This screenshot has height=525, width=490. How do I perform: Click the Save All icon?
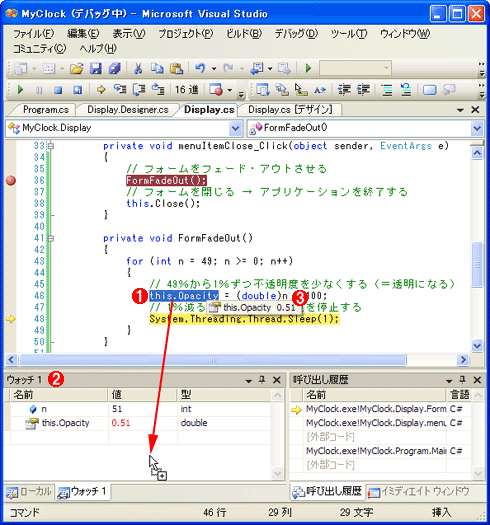(x=115, y=69)
